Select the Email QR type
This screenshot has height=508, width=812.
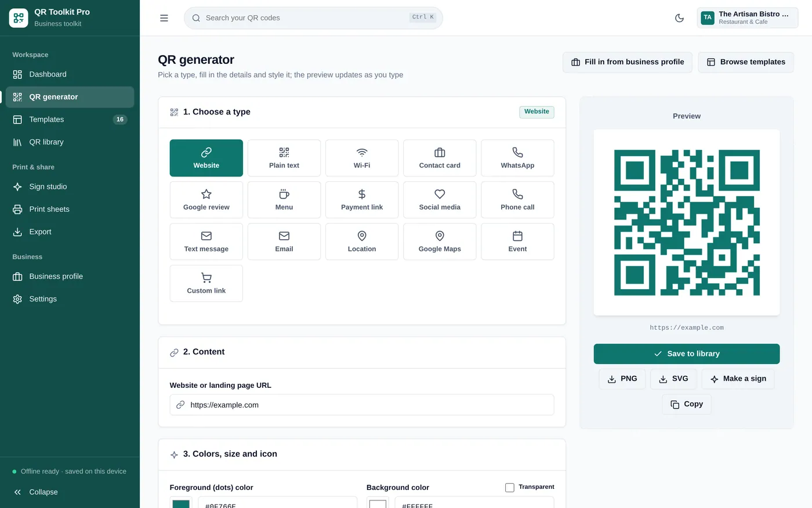pos(284,242)
